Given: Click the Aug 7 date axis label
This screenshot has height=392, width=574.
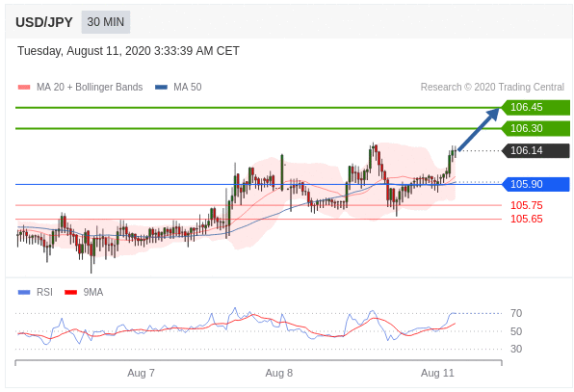Looking at the screenshot, I should 141,373.
